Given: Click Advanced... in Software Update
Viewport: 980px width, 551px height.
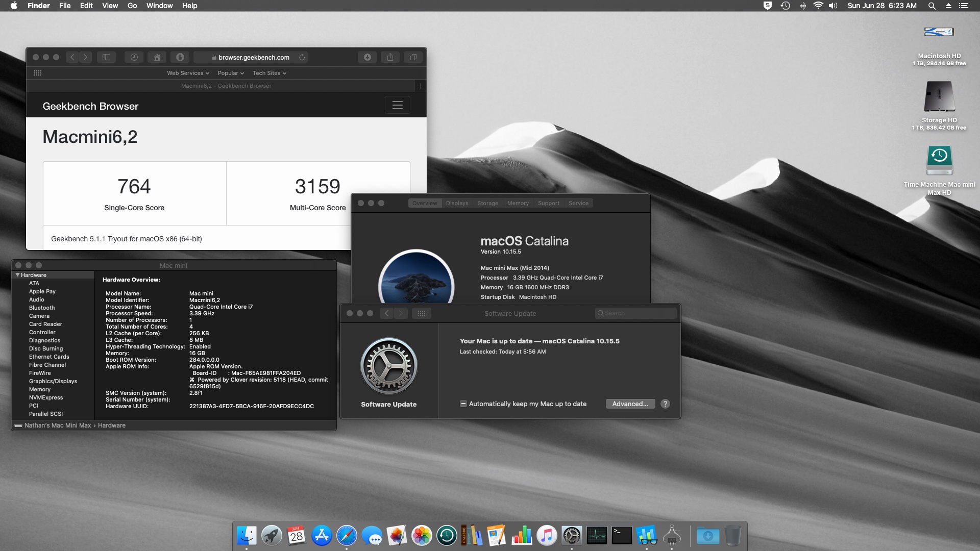Looking at the screenshot, I should pyautogui.click(x=630, y=404).
